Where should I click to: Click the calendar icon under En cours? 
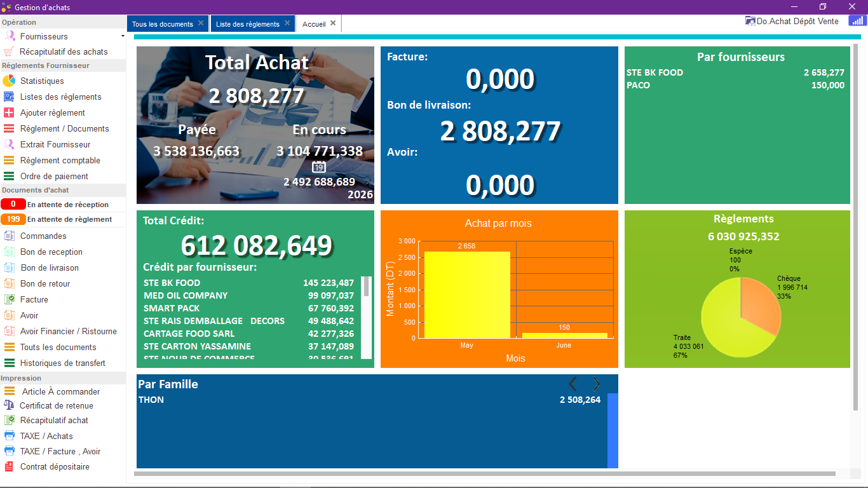(x=319, y=167)
